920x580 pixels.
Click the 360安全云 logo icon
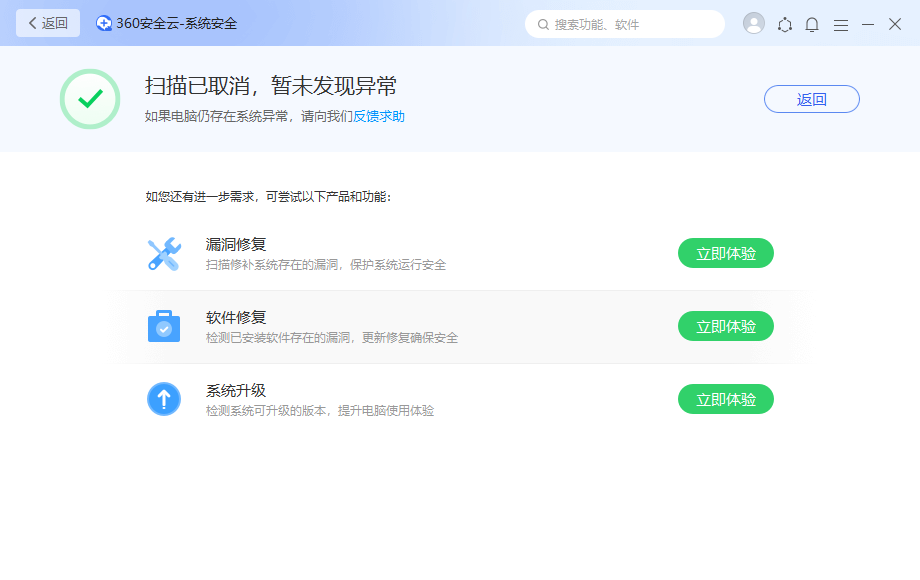(104, 23)
